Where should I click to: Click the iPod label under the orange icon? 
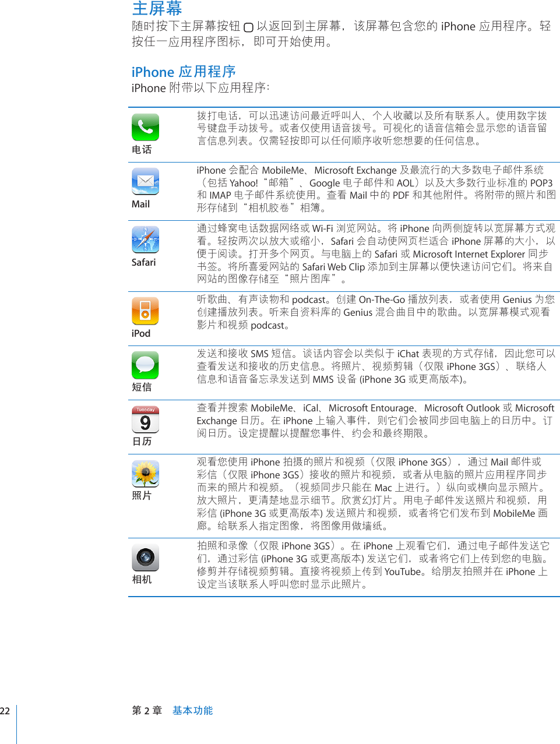pos(141,333)
